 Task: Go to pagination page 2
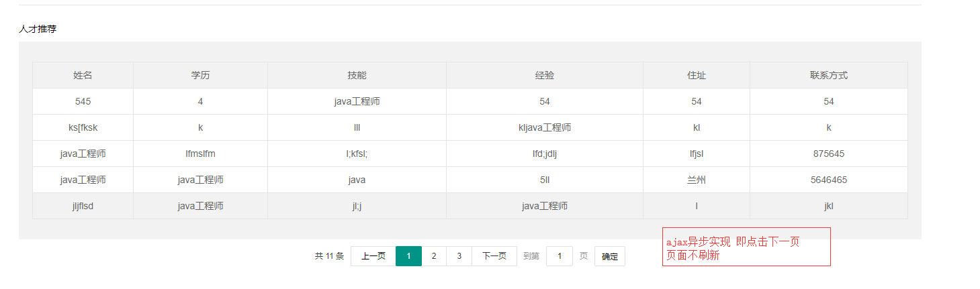point(434,256)
